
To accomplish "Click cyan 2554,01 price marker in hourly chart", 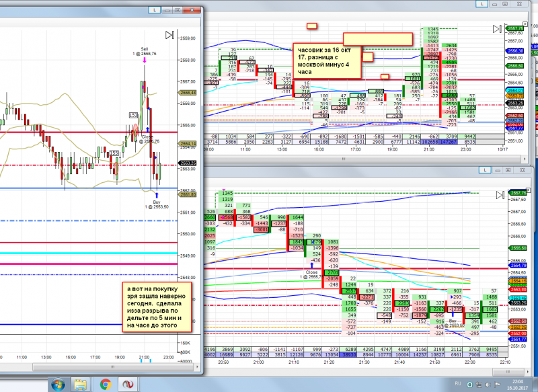I will coord(514,91).
